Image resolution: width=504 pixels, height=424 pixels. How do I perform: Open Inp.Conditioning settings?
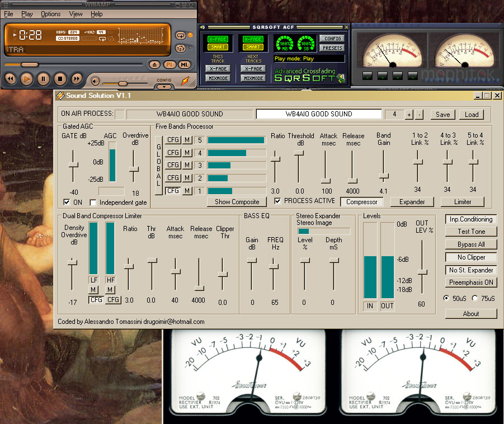click(471, 219)
